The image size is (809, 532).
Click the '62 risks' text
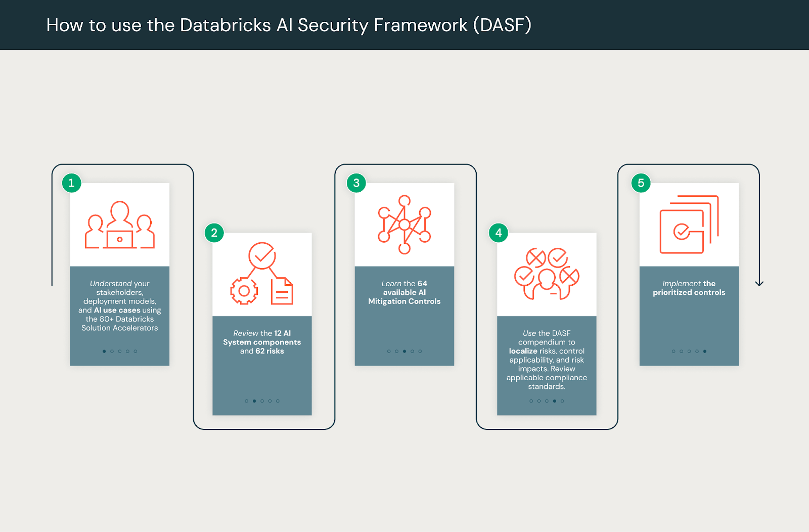point(269,351)
